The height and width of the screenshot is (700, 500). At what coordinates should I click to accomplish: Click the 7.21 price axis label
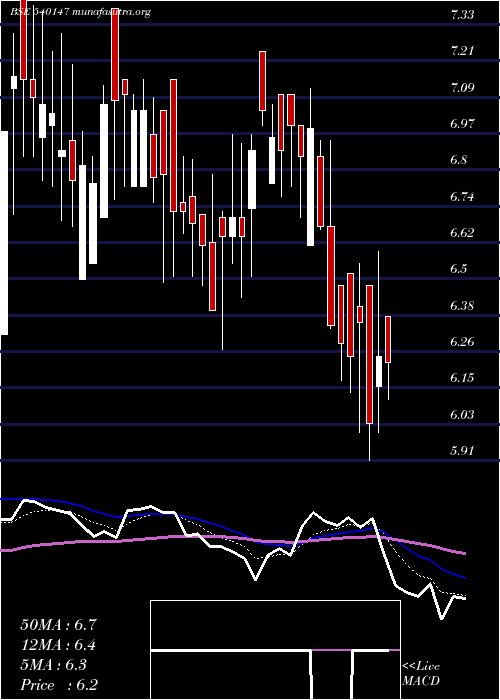(x=462, y=51)
